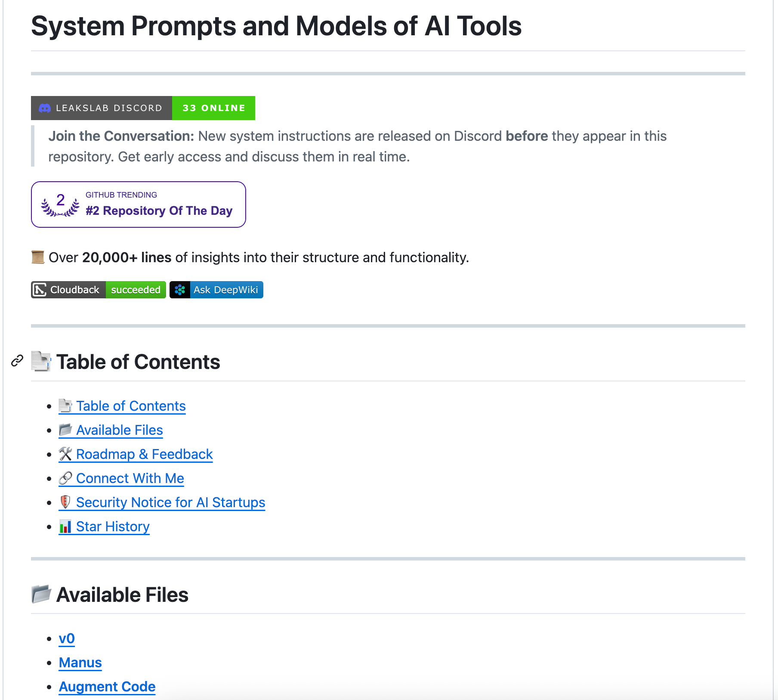
Task: Open the v0 file link
Action: coord(67,638)
